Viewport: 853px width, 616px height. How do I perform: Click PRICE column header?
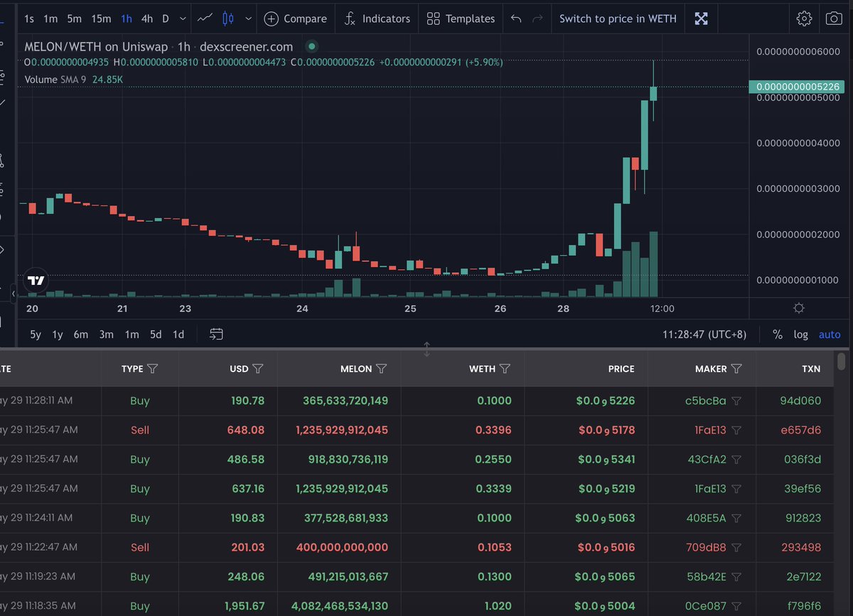(621, 369)
